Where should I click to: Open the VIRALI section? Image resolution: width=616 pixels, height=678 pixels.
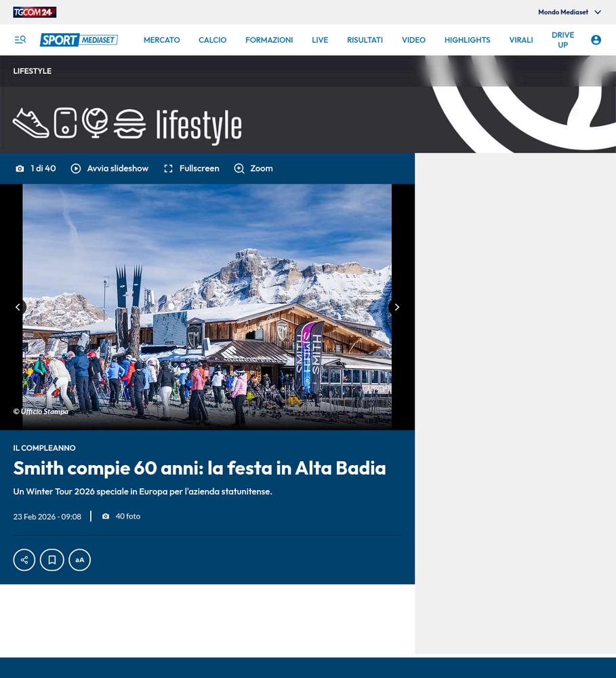(x=521, y=40)
